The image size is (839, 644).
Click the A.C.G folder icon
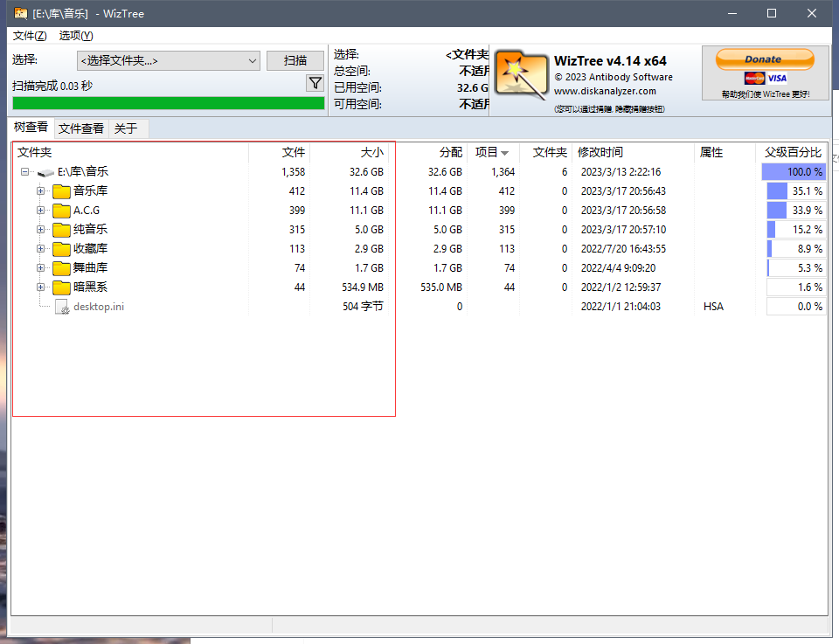tap(61, 211)
